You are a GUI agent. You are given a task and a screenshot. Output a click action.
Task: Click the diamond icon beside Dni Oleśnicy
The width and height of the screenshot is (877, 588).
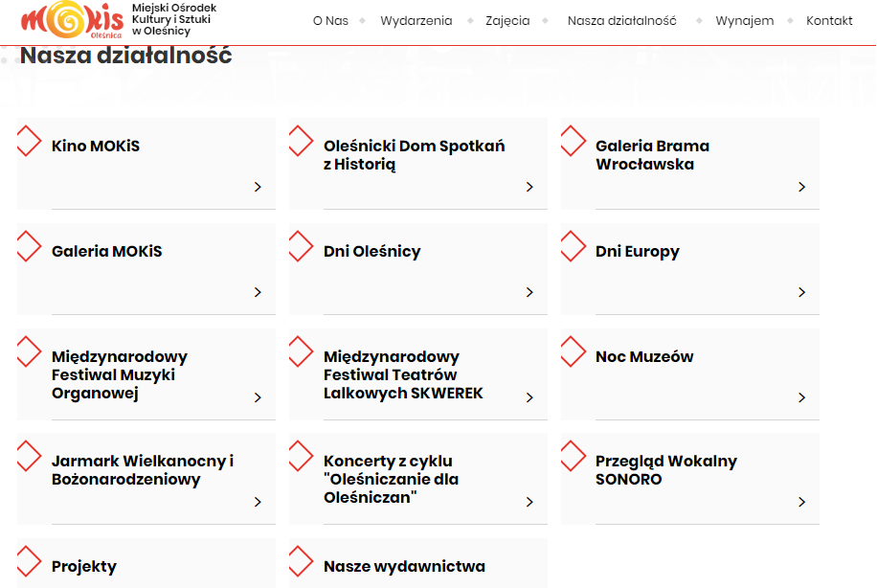(301, 246)
